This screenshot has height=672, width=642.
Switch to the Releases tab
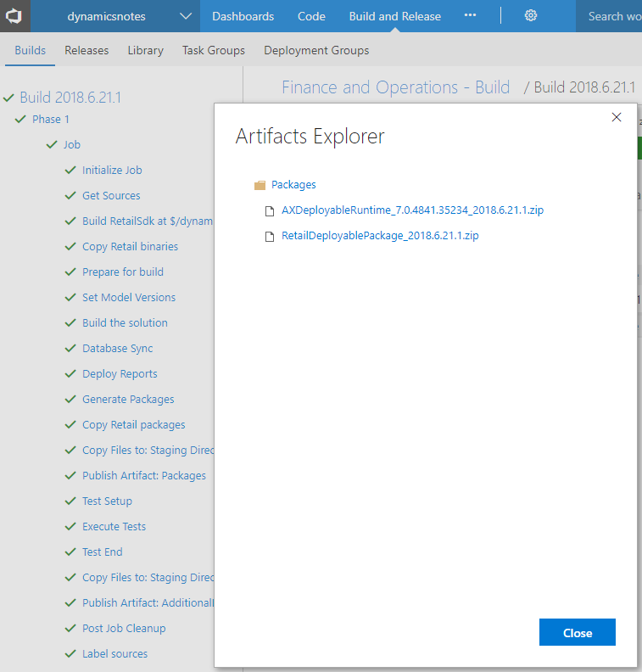(x=87, y=50)
